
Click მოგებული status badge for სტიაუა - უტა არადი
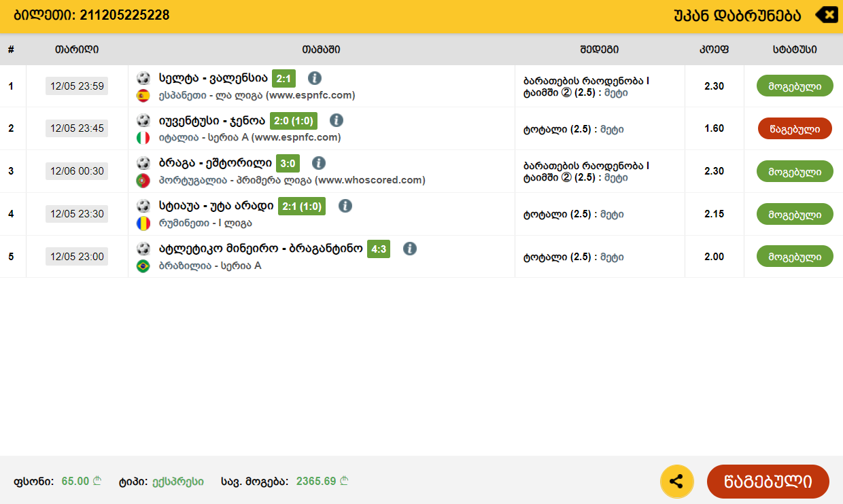795,214
